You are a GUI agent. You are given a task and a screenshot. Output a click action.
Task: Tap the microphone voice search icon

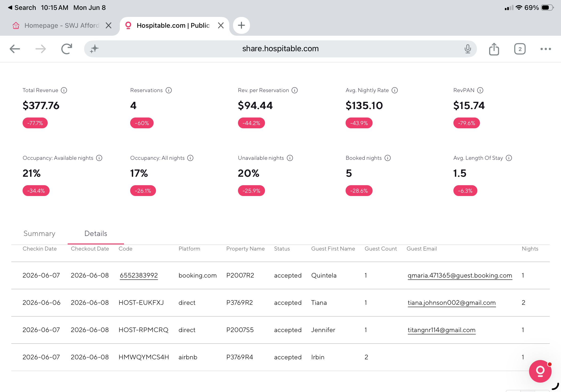(467, 49)
